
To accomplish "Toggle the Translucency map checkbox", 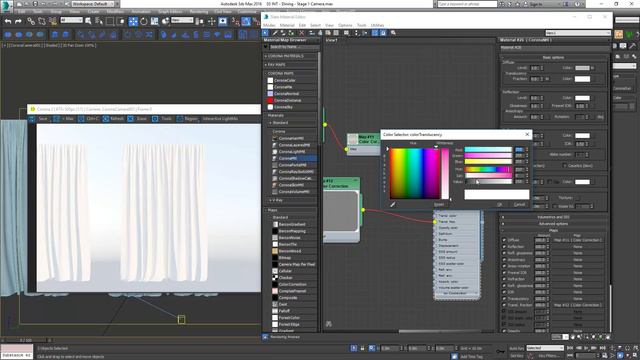I will click(504, 299).
